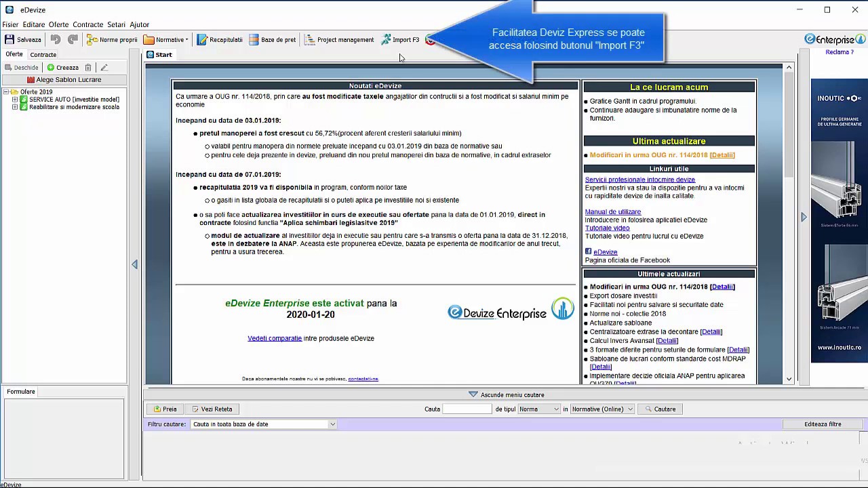Open Norme proprii from the toolbar
The width and height of the screenshot is (868, 488).
[x=112, y=40]
